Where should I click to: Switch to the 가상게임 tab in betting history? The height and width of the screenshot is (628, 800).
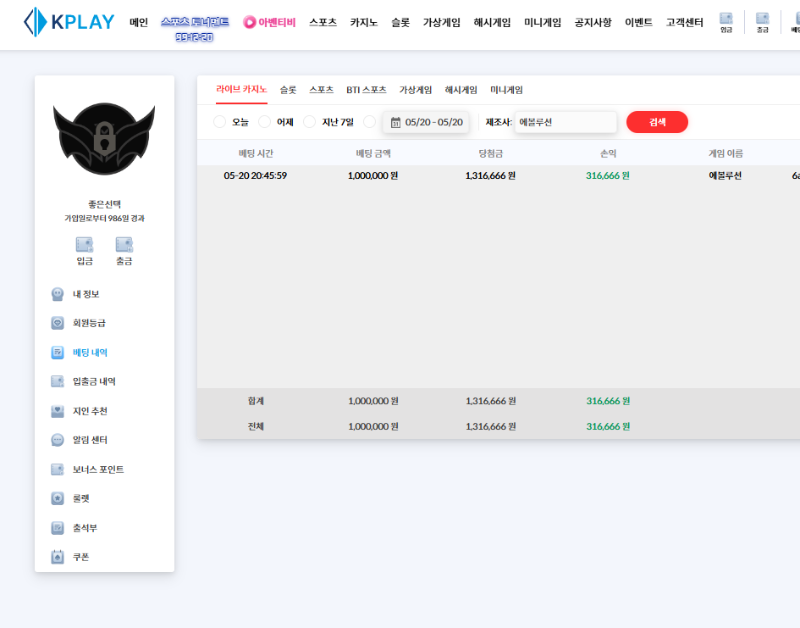(x=415, y=90)
